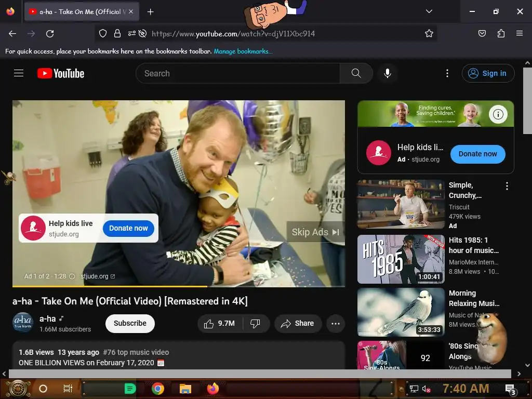
Task: Open Firefox extensions puzzle icon
Action: pyautogui.click(x=501, y=33)
